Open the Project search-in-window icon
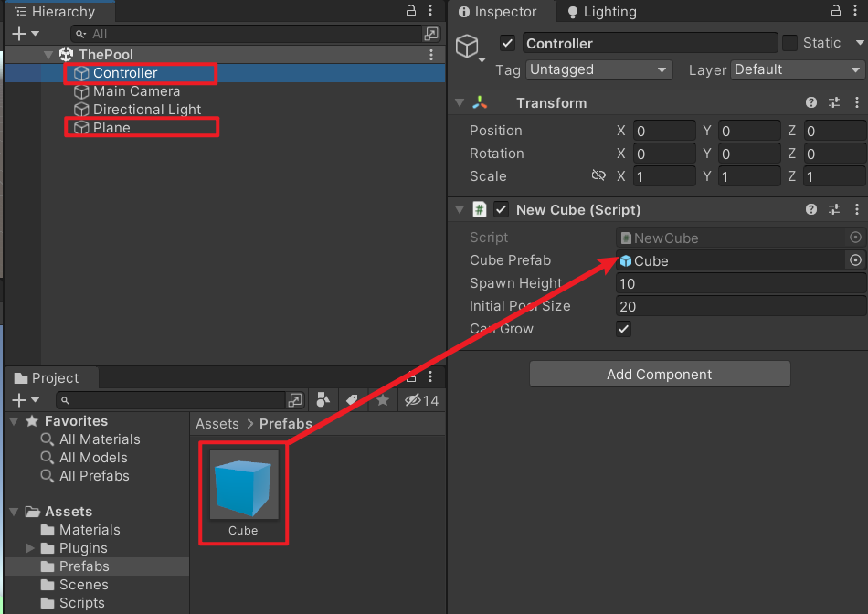The width and height of the screenshot is (868, 614). 295,399
